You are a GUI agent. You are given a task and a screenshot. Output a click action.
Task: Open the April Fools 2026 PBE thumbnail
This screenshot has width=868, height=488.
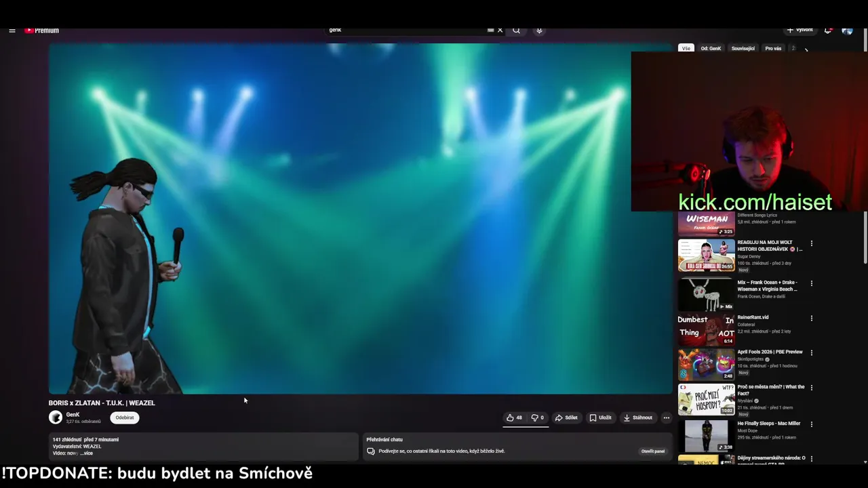706,364
